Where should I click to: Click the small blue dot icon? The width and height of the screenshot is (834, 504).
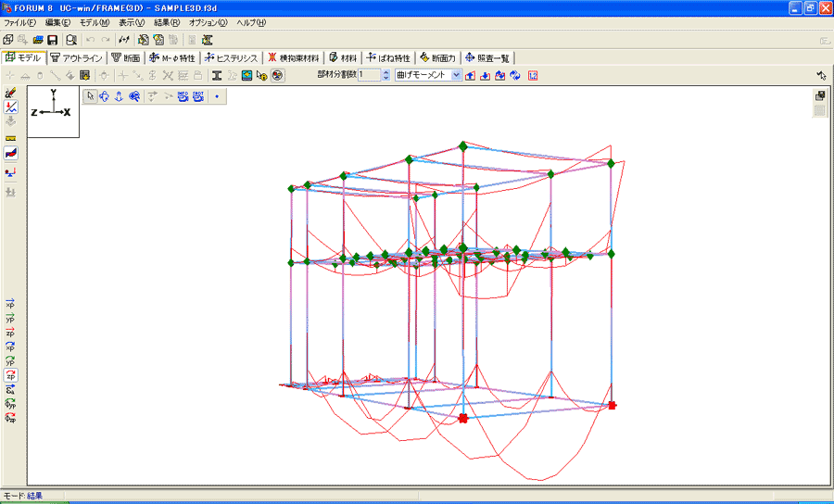(217, 96)
